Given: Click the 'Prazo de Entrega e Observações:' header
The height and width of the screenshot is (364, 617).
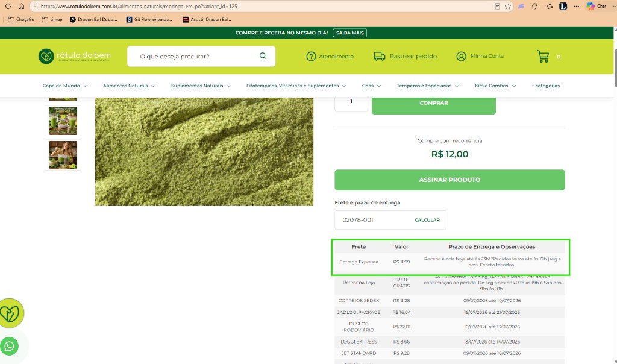Looking at the screenshot, I should 492,246.
